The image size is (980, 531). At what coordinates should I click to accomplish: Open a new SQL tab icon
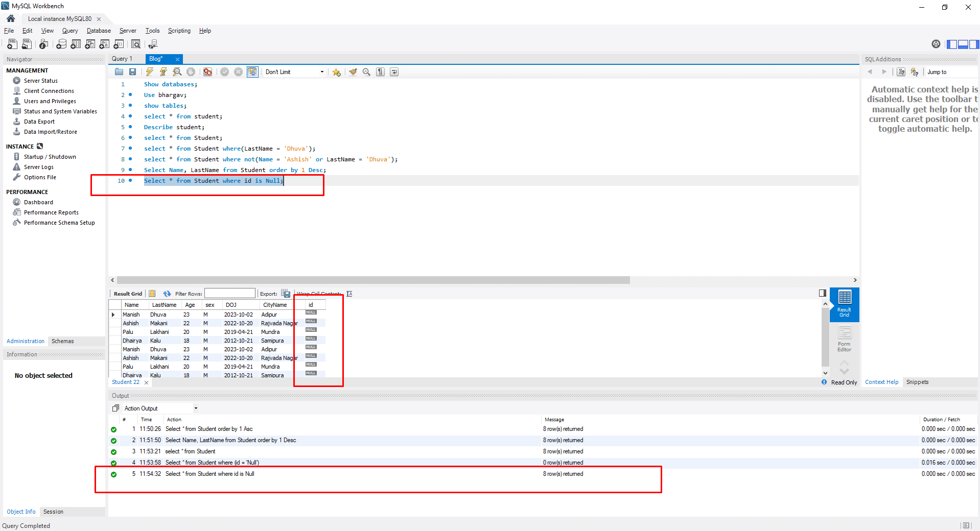12,44
